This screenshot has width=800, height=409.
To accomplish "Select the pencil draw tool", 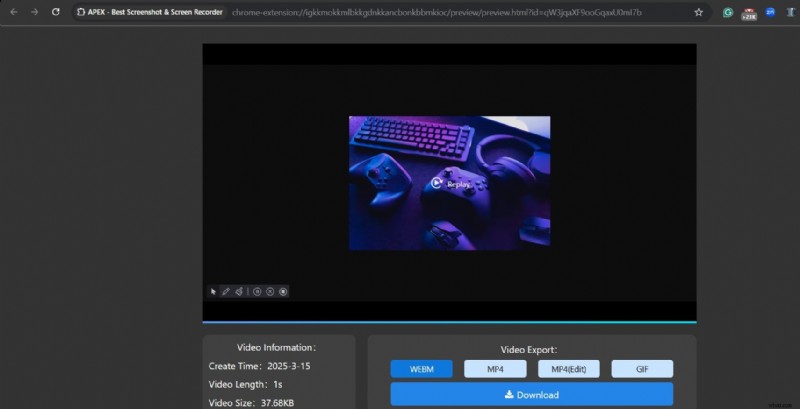I will (x=226, y=292).
